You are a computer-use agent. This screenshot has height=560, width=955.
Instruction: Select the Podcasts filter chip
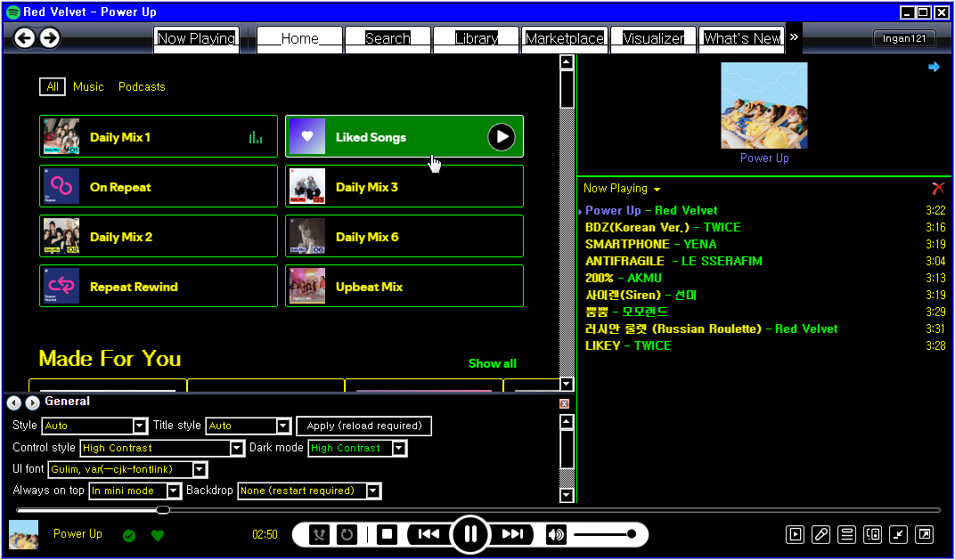[142, 87]
